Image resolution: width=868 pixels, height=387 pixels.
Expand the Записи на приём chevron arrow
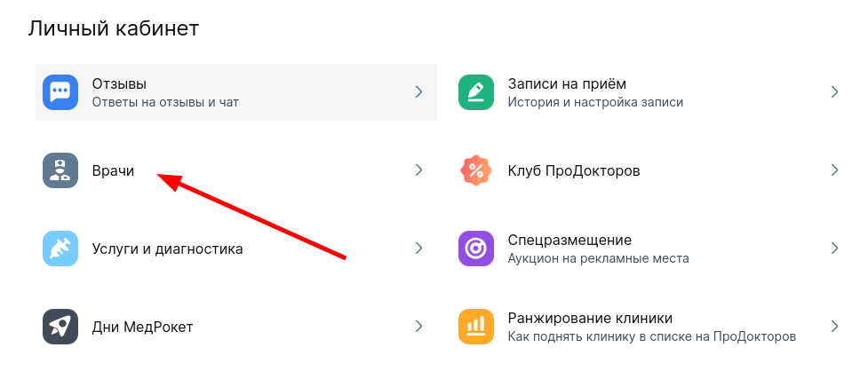[x=834, y=91]
